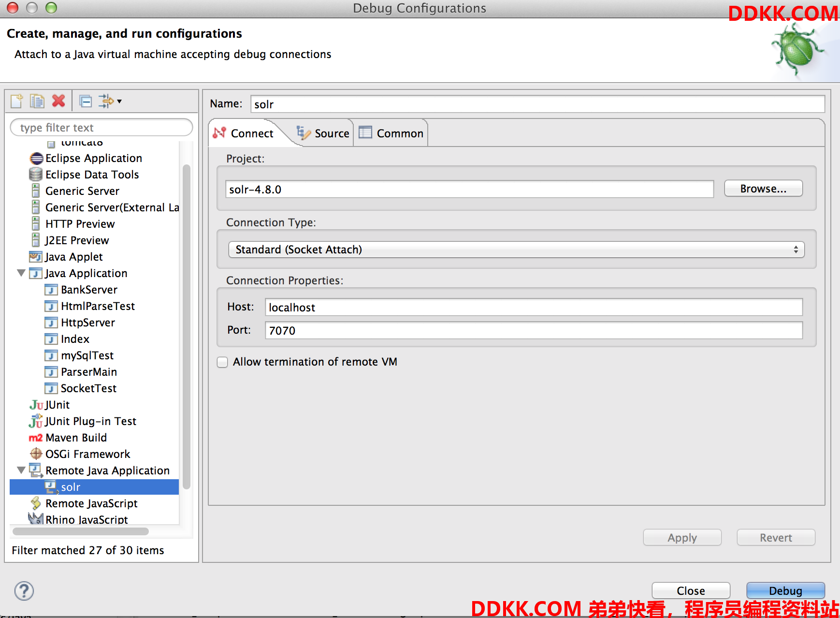This screenshot has height=618, width=840.
Task: Click the Close button
Action: 691,591
